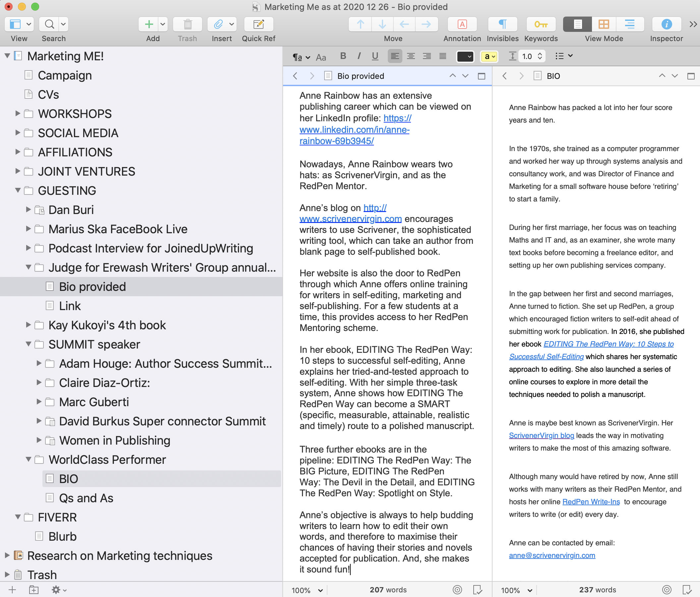This screenshot has width=700, height=597.
Task: Toggle split view from Bio provided header
Action: (482, 76)
